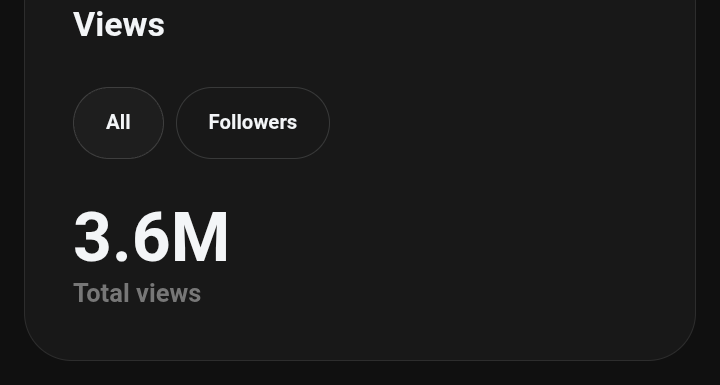The image size is (720, 385).
Task: Choose Followers in the Views card
Action: pos(253,123)
